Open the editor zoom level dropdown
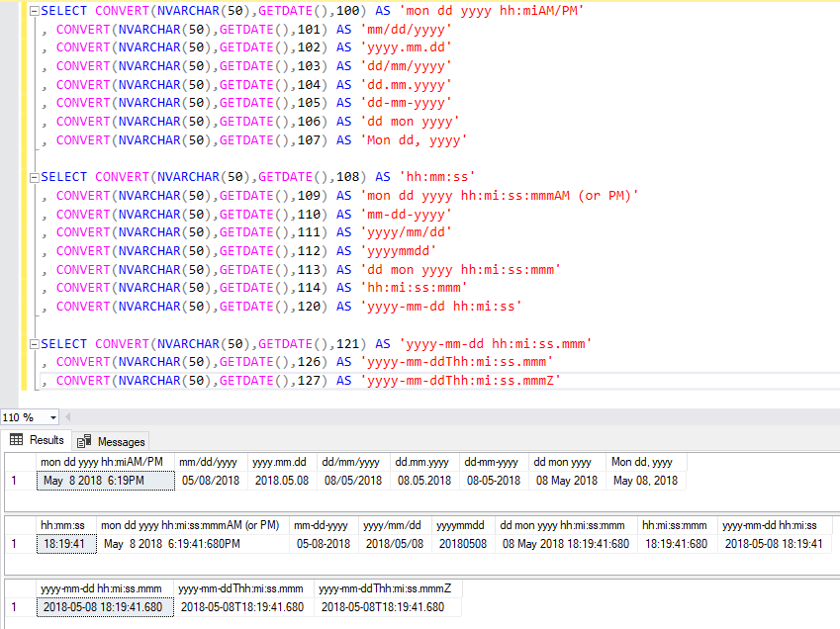This screenshot has height=629, width=840. click(x=54, y=417)
